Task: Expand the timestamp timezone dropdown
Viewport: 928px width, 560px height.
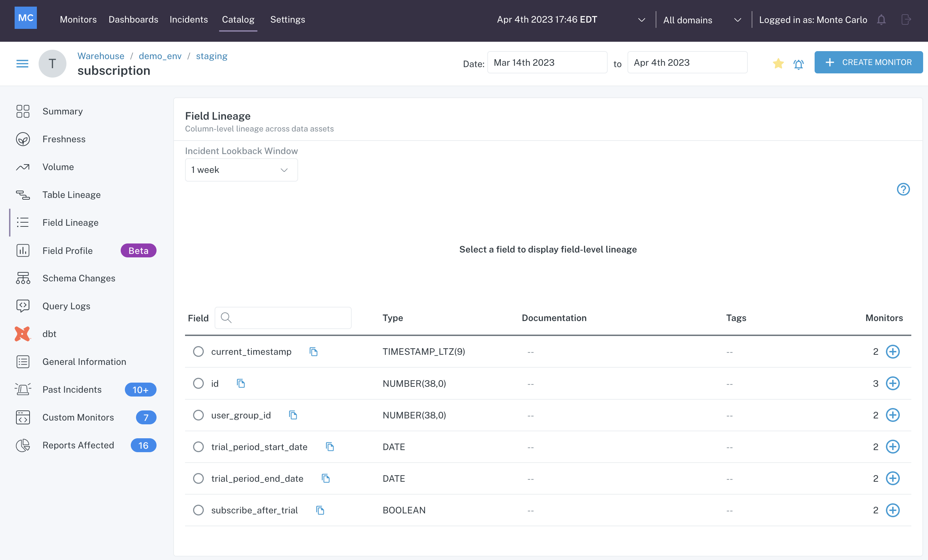Action: [641, 19]
